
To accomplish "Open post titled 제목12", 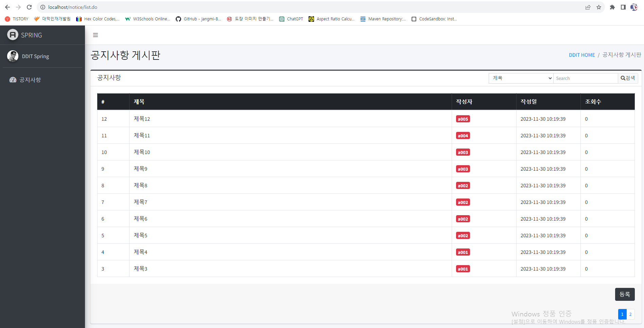I will (x=142, y=119).
